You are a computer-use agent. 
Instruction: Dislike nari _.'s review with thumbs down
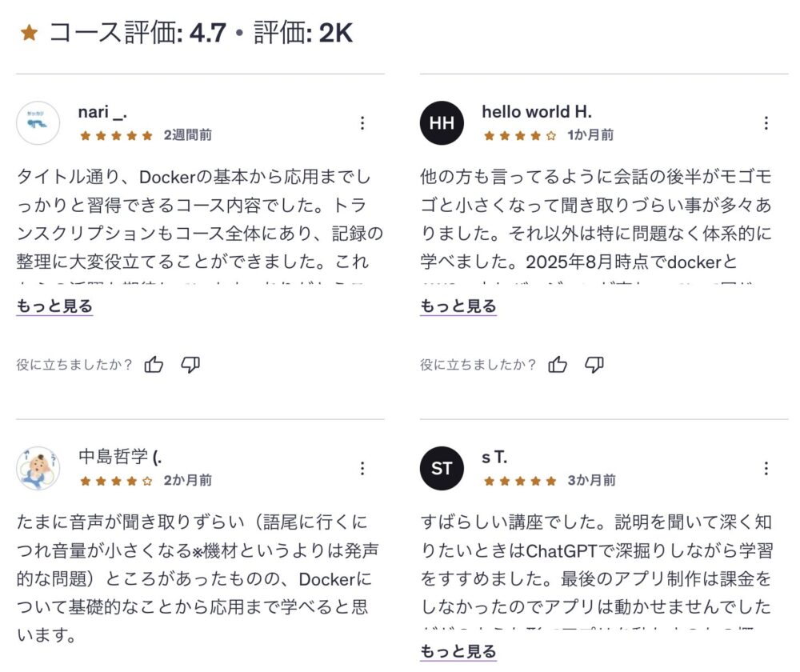pos(190,365)
